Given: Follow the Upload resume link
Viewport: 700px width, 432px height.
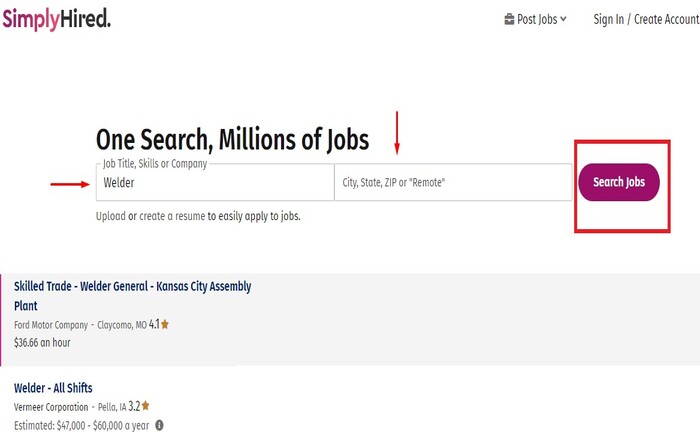Looking at the screenshot, I should 111,216.
